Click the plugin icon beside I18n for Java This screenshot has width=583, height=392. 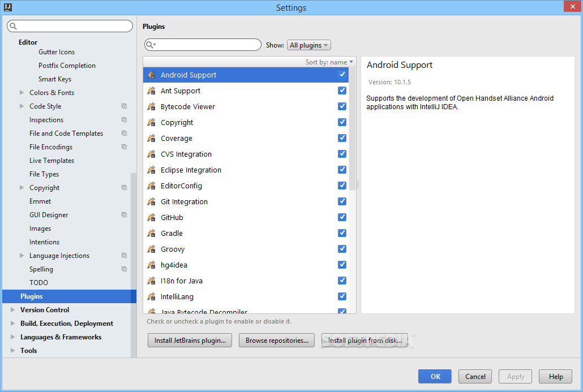coord(151,281)
